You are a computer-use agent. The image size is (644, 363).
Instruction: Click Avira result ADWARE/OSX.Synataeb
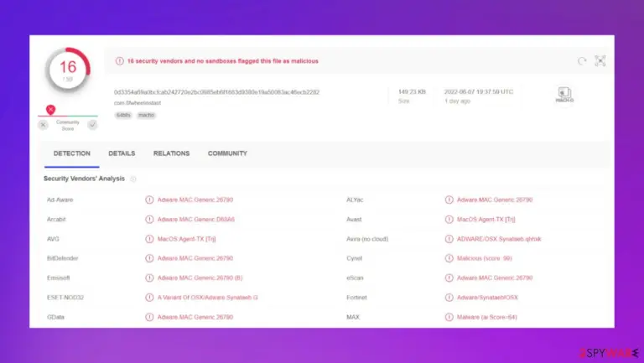click(x=499, y=239)
